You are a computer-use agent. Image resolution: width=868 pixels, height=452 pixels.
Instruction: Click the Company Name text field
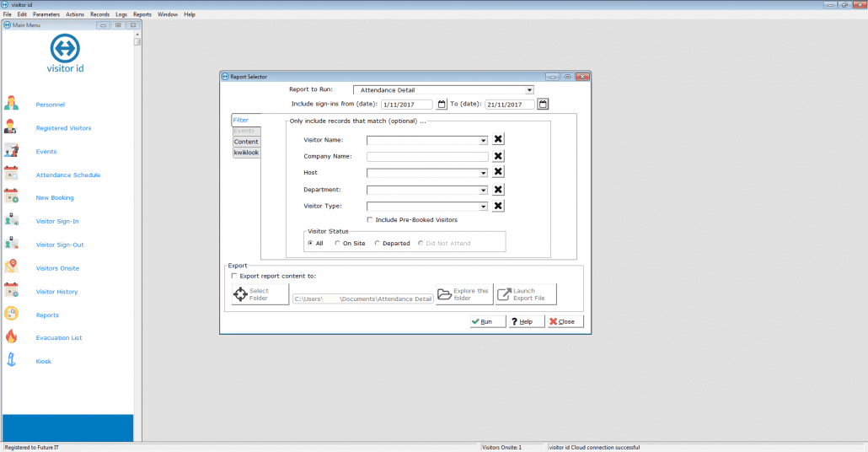point(427,157)
